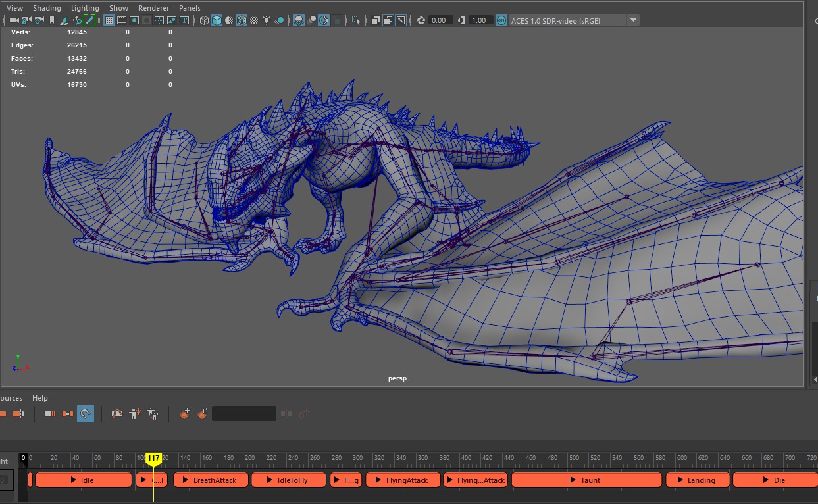Click the Isolate Select icon
818x504 pixels.
356,20
